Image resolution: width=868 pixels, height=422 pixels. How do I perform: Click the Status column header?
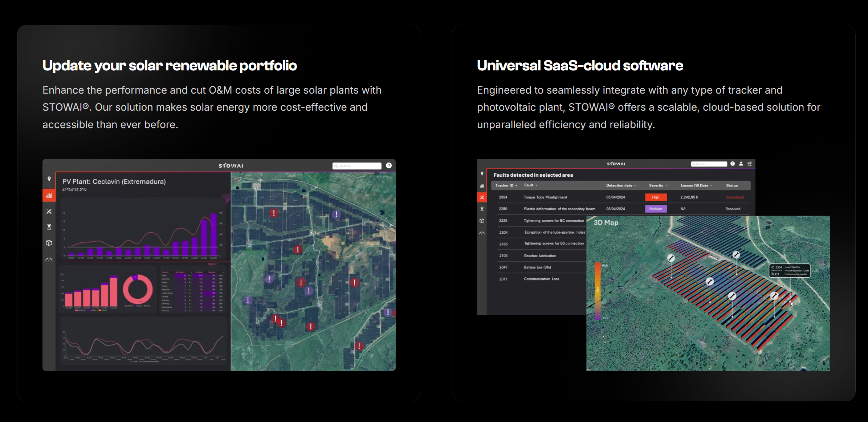(x=732, y=185)
